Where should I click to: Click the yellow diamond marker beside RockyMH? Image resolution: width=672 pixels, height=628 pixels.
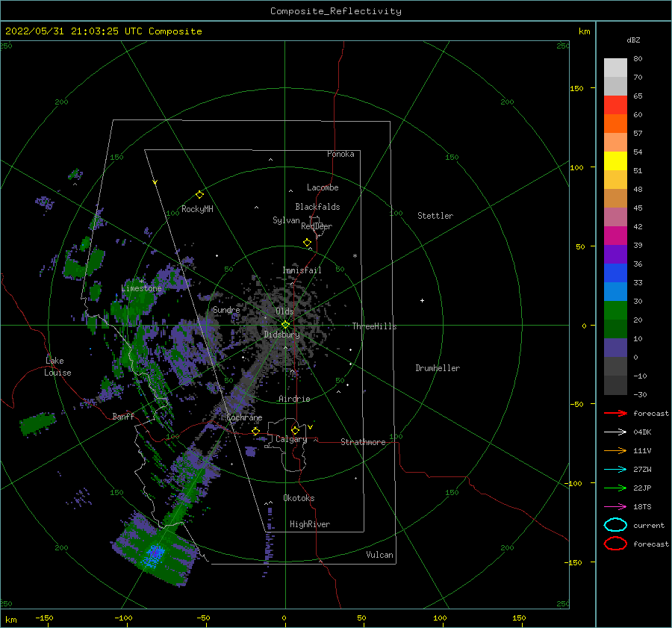click(x=199, y=195)
